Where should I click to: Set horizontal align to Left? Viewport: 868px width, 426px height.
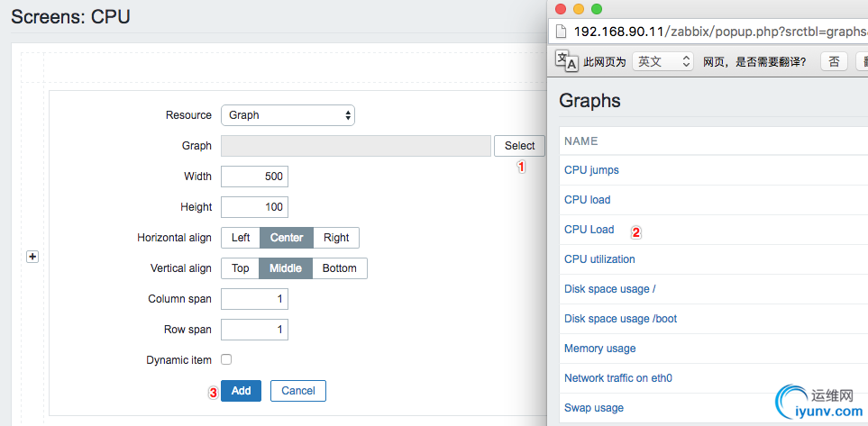pyautogui.click(x=241, y=238)
